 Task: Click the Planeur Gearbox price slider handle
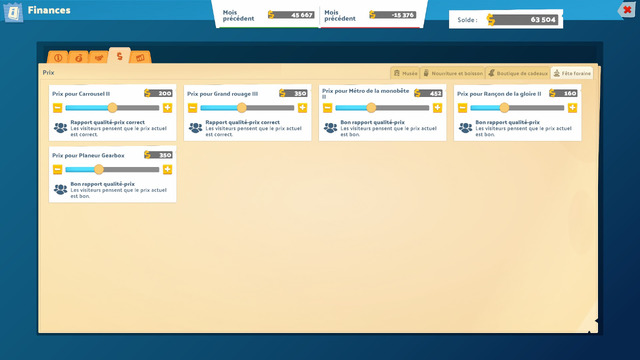(99, 169)
